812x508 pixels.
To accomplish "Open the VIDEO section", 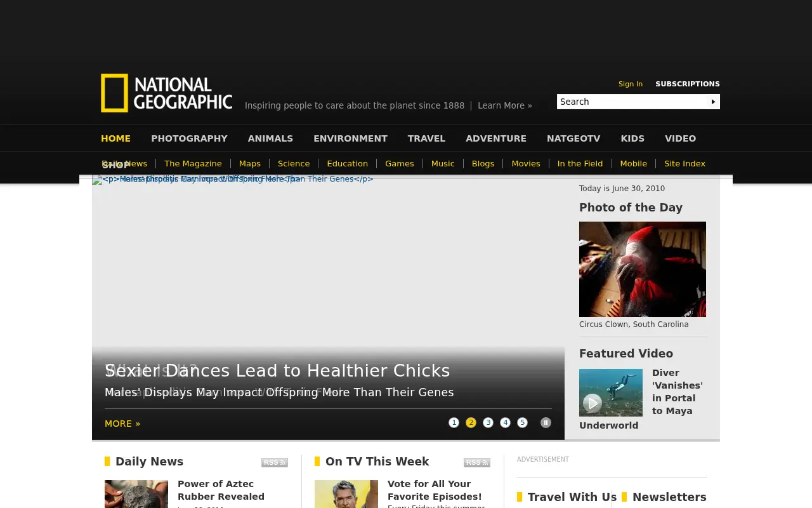I will [680, 138].
